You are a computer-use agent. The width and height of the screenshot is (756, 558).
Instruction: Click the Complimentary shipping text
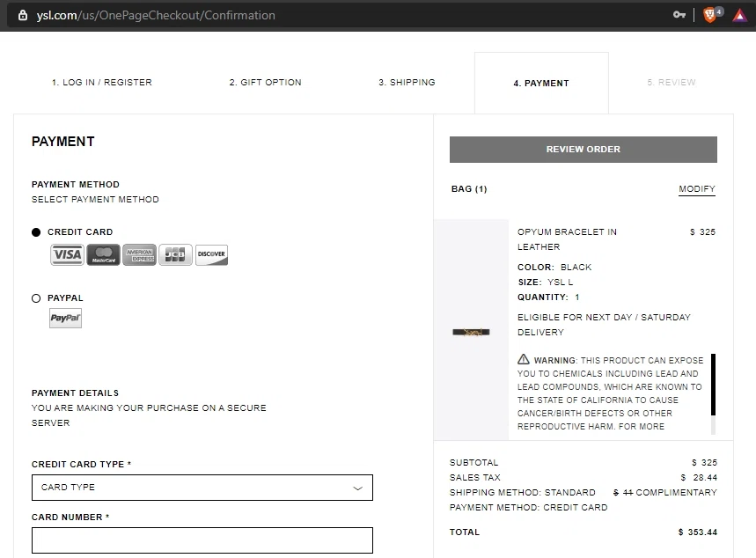pyautogui.click(x=676, y=492)
